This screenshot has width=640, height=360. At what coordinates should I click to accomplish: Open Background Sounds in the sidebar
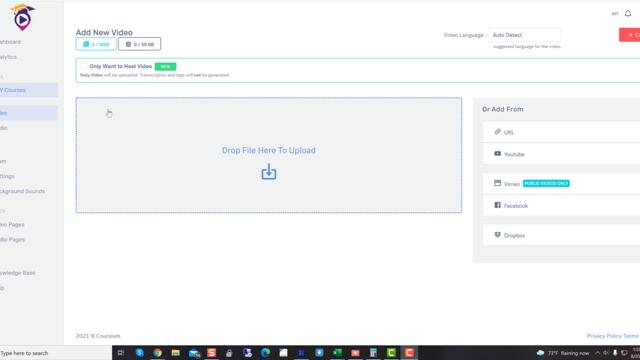tap(22, 191)
